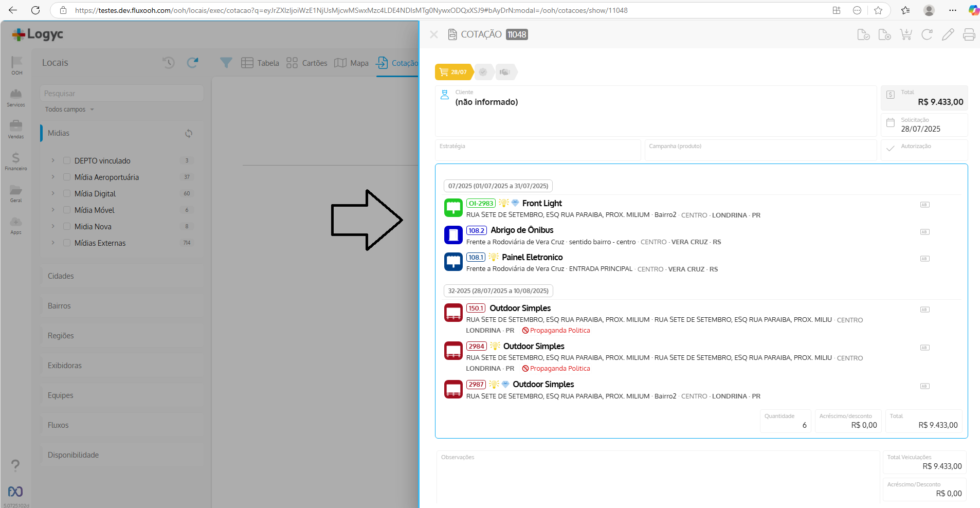Click the Pesquisar search field
This screenshot has width=980, height=508.
(122, 94)
